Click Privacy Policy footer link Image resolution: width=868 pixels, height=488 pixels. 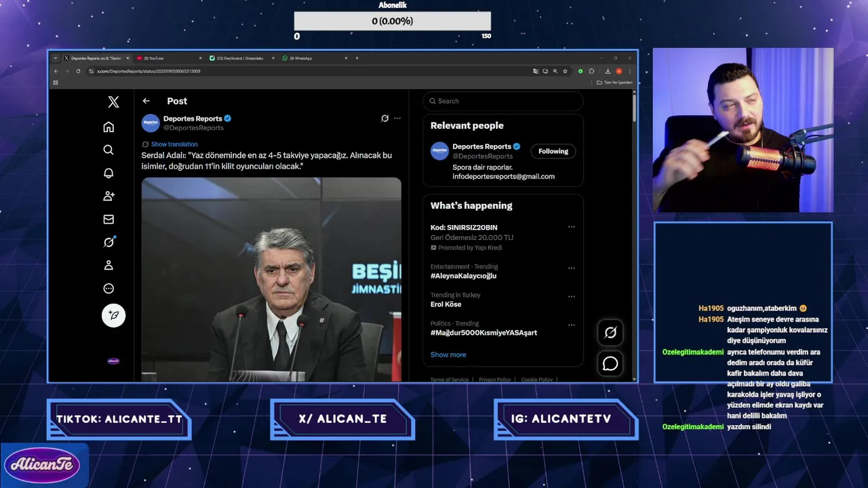[x=495, y=380]
